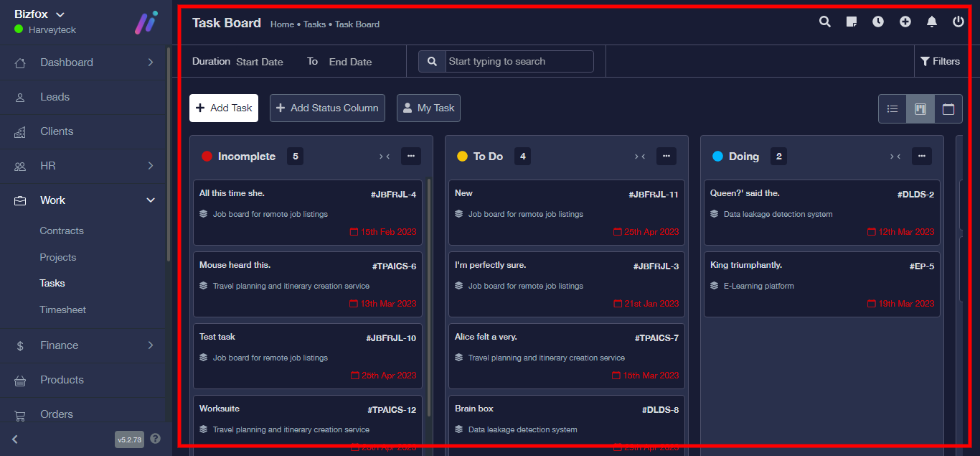
Task: Switch to list view of tasks
Action: [x=892, y=109]
